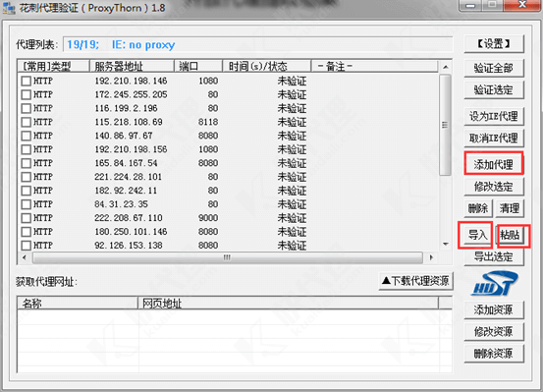Image resolution: width=543 pixels, height=392 pixels.
Task: Open the 【设置】 settings button
Action: pos(494,43)
